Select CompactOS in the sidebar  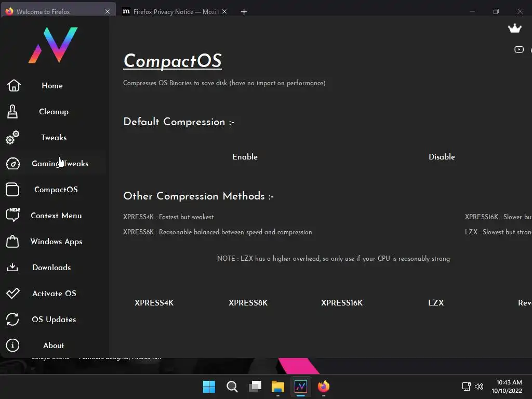56,189
